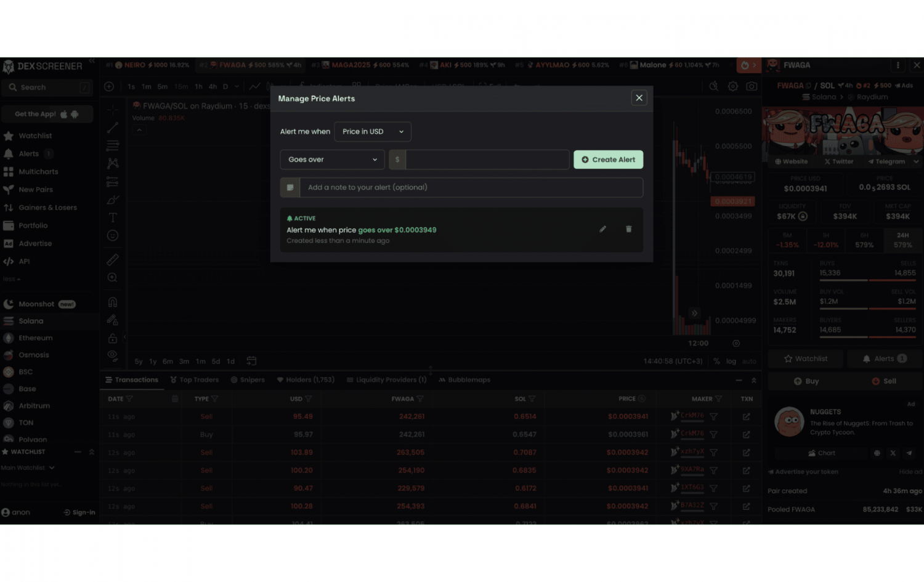
Task: Switch to the Top Traders tab
Action: (x=195, y=379)
